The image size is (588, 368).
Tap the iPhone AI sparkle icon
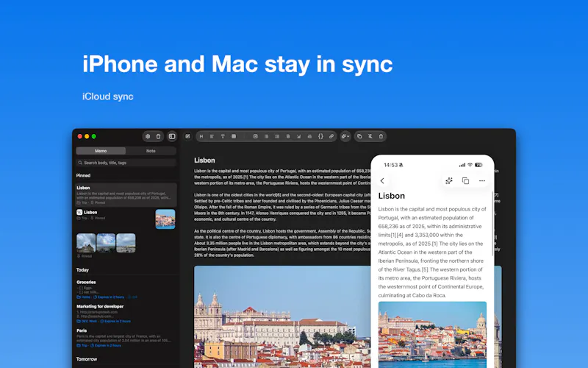(x=449, y=181)
